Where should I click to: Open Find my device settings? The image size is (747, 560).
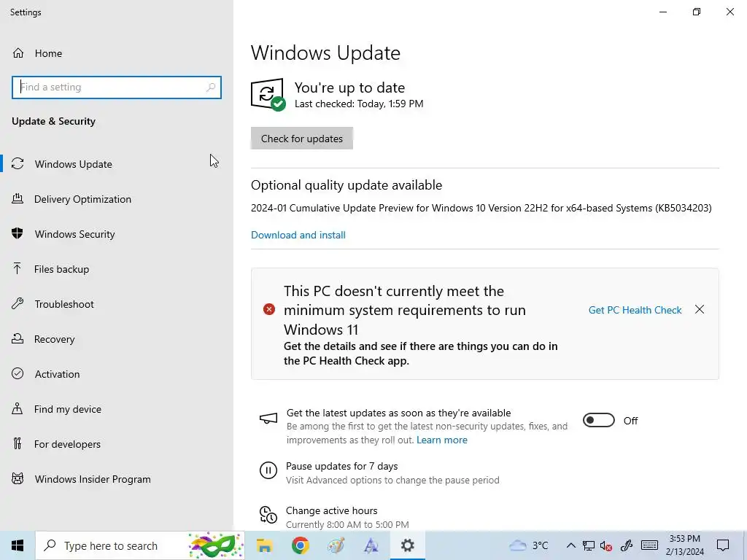pyautogui.click(x=117, y=409)
